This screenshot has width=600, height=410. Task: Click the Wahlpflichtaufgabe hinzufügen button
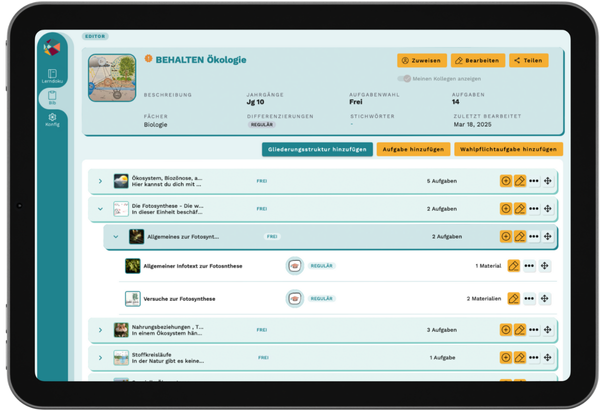coord(509,149)
